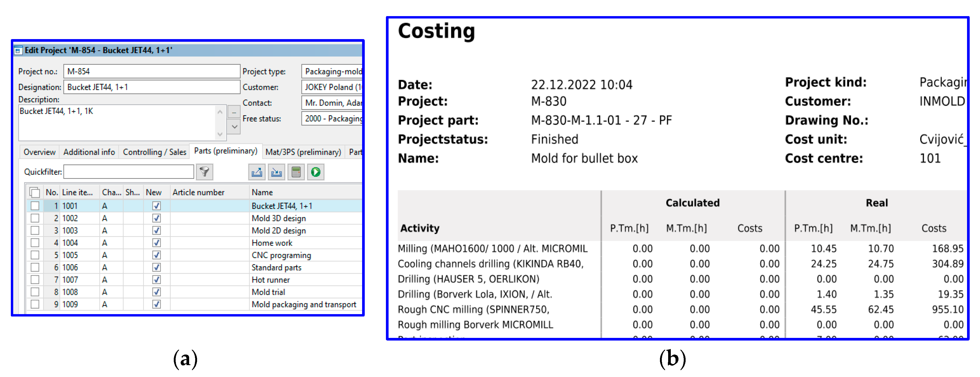Switch to the Overview tab
This screenshot has width=980, height=377.
pos(39,152)
